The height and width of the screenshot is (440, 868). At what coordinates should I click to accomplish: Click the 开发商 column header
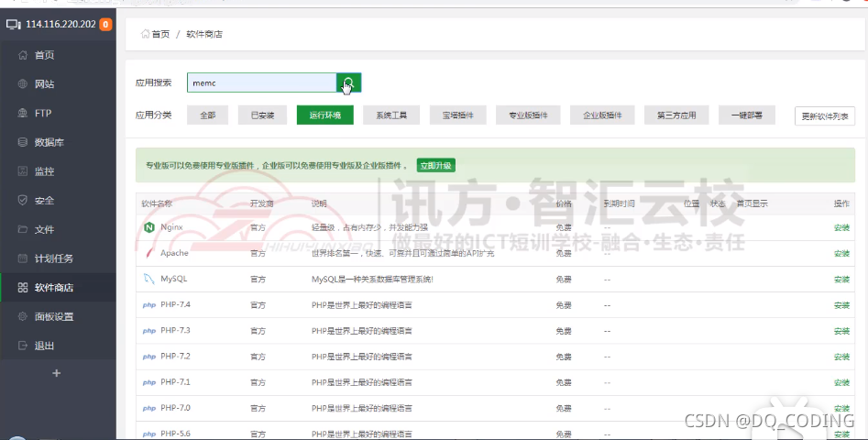(261, 203)
